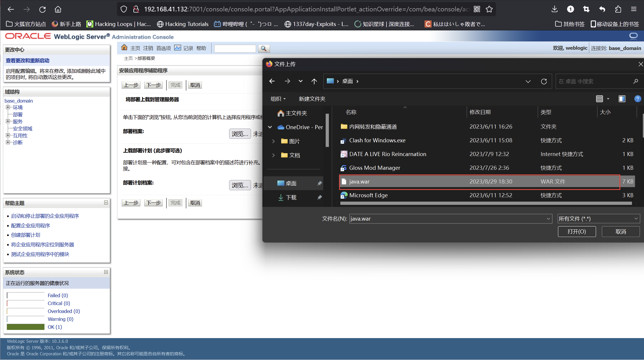Click 打开(O) to open selected file
Screen dimensions: 644x360
point(577,231)
